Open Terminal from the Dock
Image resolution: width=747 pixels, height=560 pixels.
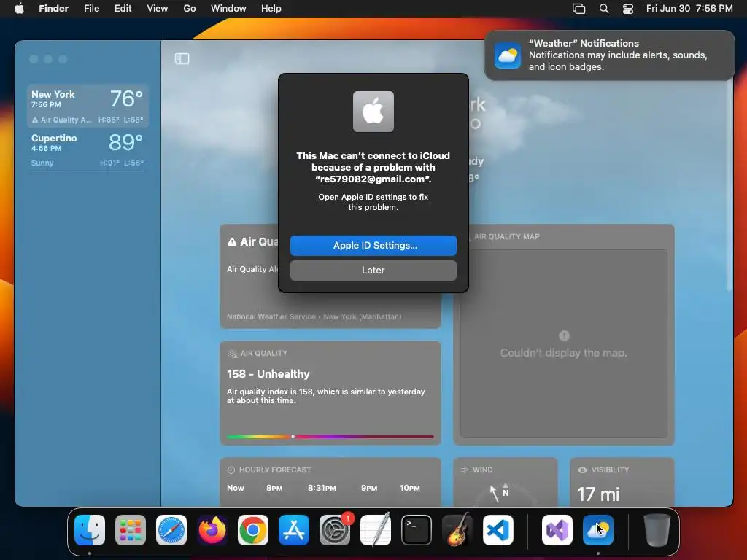click(417, 530)
